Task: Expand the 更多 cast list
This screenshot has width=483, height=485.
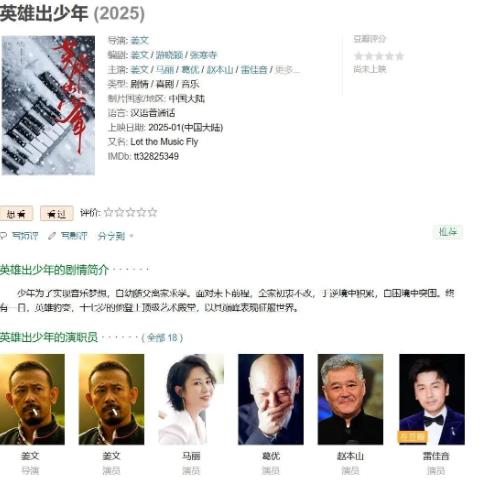Action: click(x=287, y=70)
